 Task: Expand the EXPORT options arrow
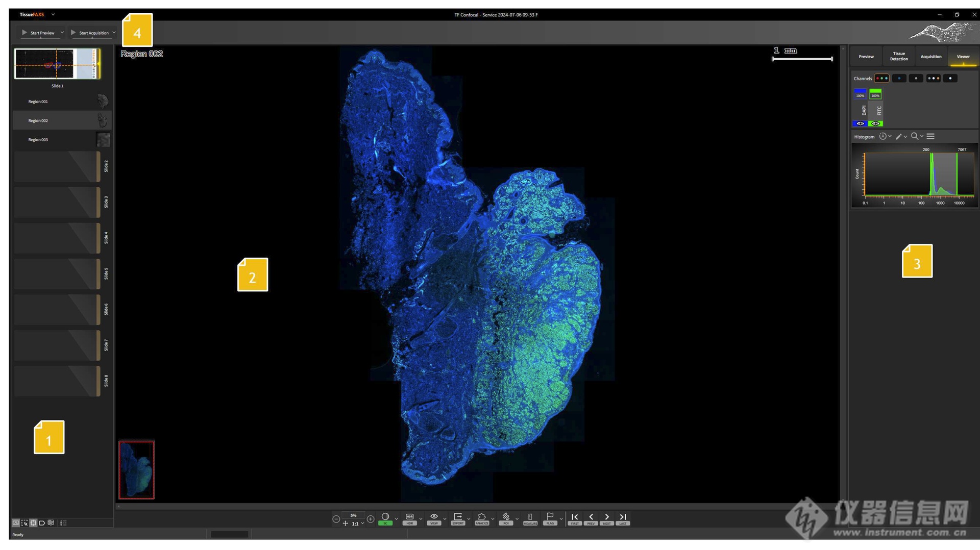click(x=469, y=519)
